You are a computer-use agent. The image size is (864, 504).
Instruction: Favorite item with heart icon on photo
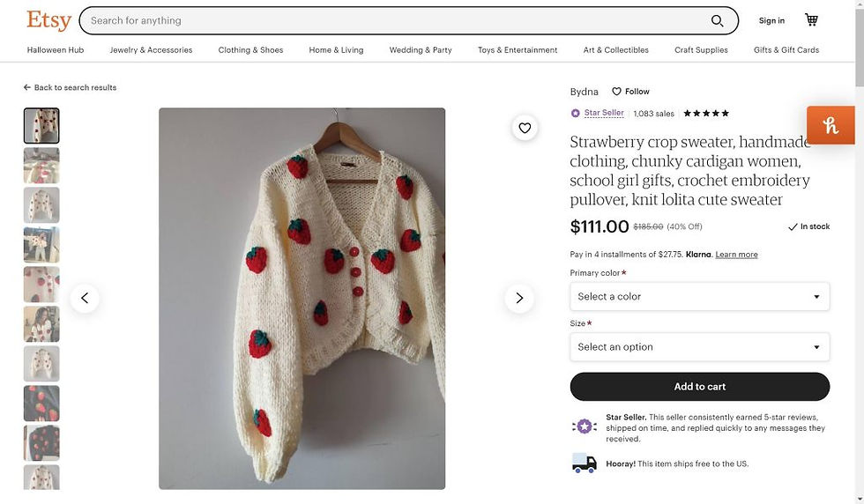pos(525,129)
